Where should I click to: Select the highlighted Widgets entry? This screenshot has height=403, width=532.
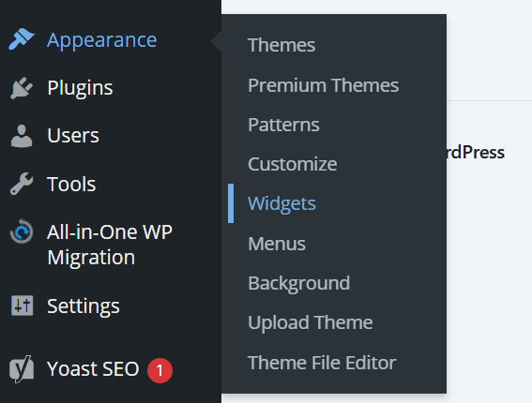(281, 203)
